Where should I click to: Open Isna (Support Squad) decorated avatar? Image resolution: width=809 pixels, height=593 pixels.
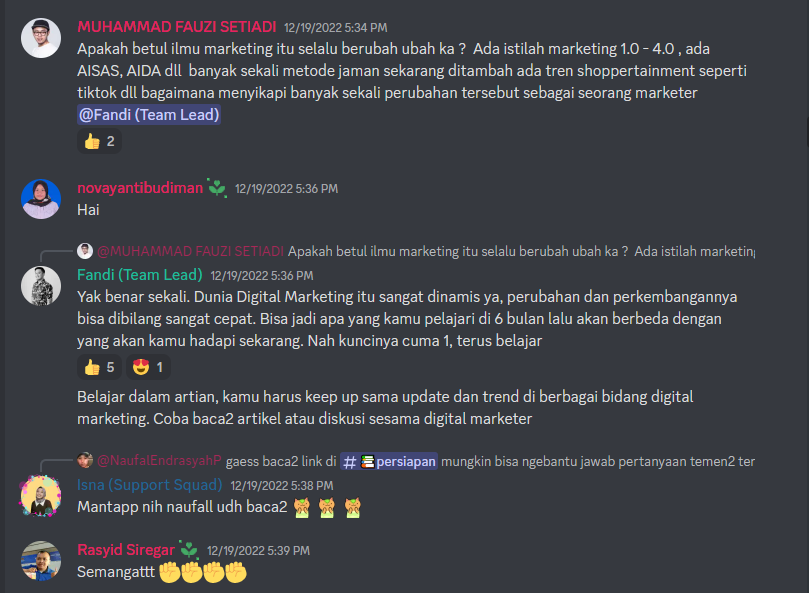(41, 495)
